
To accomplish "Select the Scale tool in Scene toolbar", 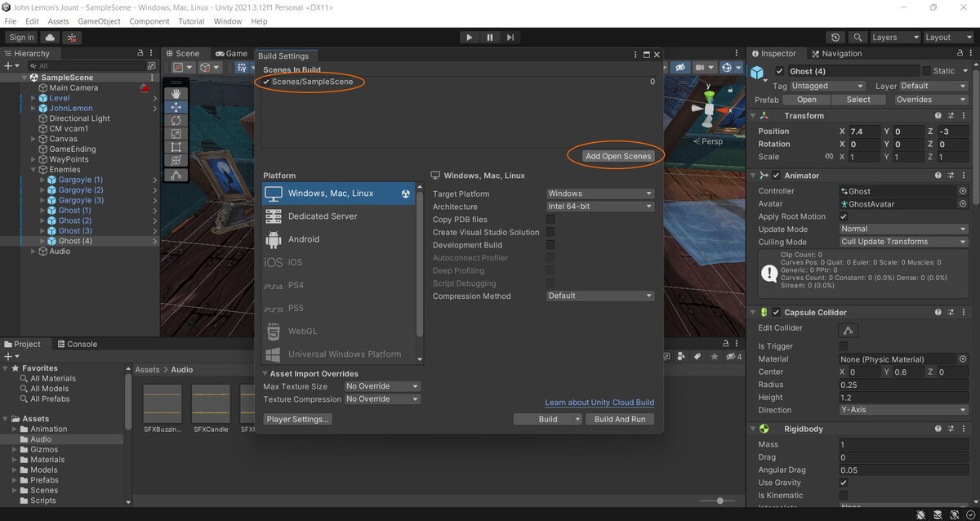I will [176, 133].
